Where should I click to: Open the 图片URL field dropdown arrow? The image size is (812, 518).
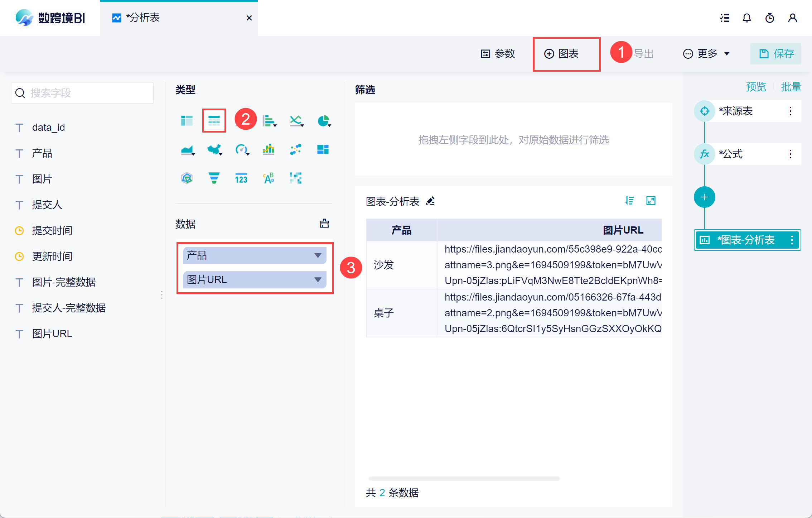(x=318, y=280)
